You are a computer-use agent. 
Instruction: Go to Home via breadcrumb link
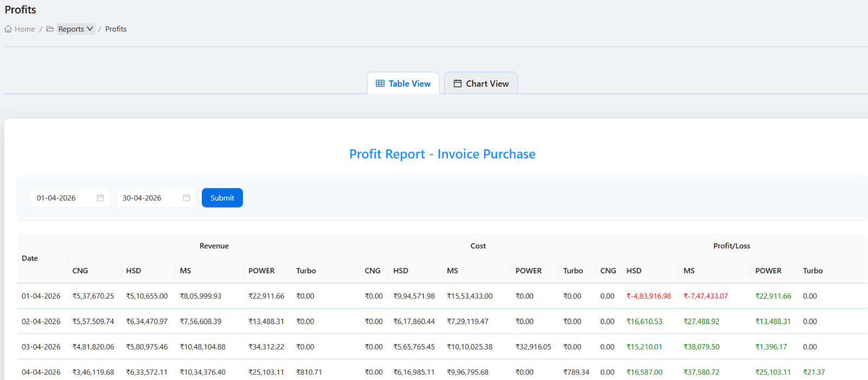click(x=24, y=29)
